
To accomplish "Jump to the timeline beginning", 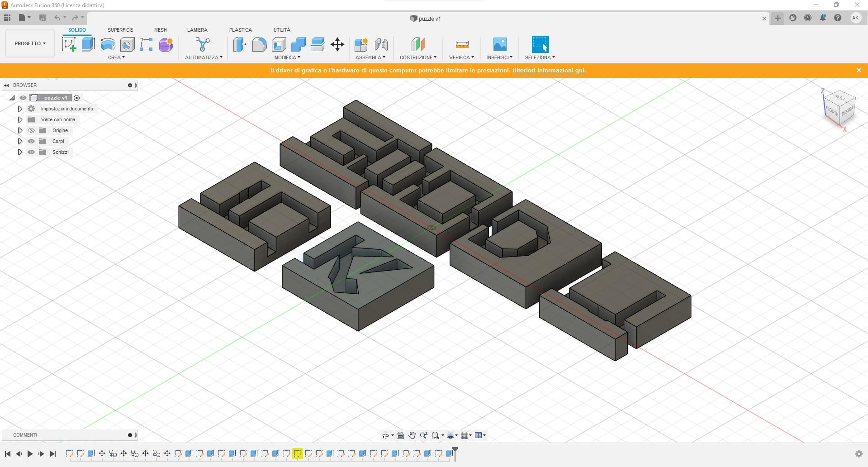I will 8,454.
